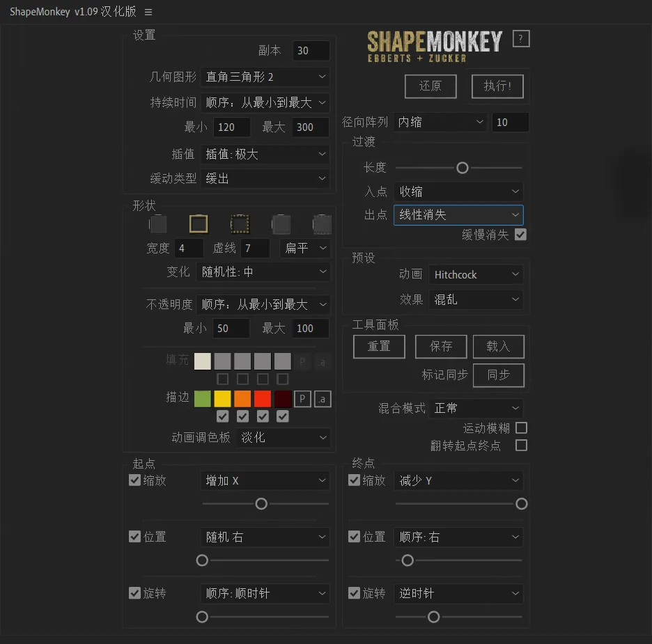652x644 pixels.
Task: Click the 执行! button
Action: click(x=497, y=86)
